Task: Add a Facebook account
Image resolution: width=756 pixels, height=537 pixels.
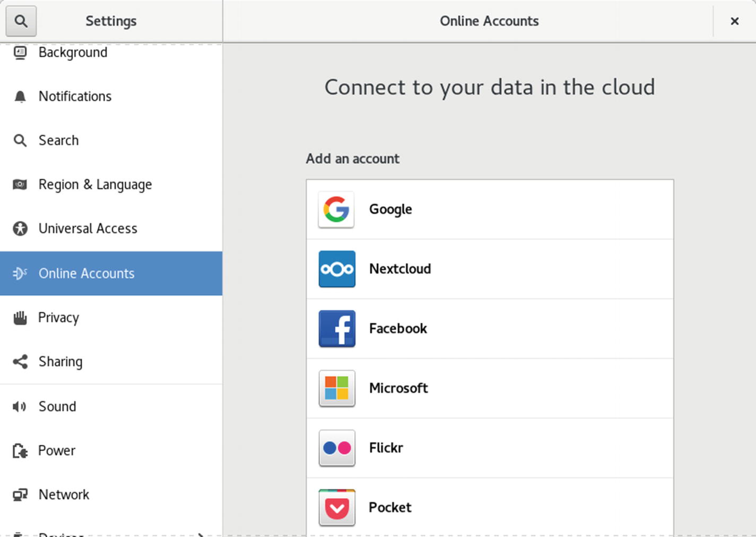Action: (x=490, y=329)
